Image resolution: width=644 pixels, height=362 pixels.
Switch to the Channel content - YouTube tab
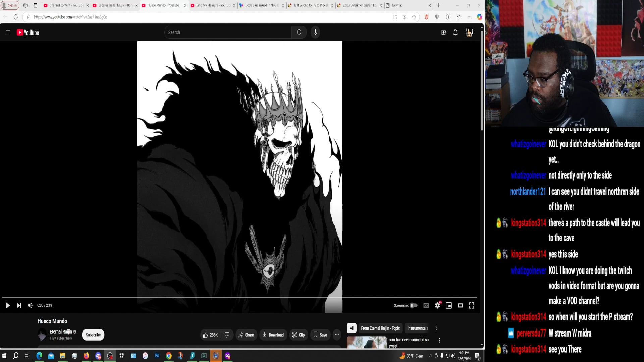(x=66, y=5)
